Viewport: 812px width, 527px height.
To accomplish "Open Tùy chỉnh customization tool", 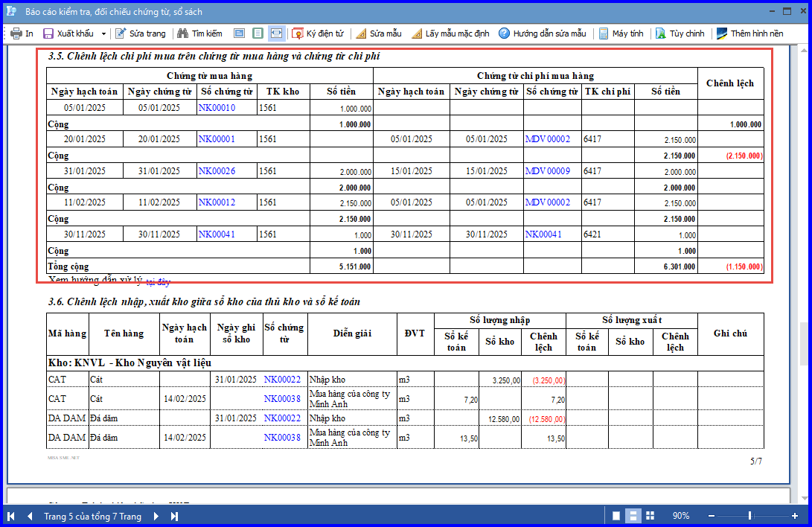I will [x=680, y=33].
